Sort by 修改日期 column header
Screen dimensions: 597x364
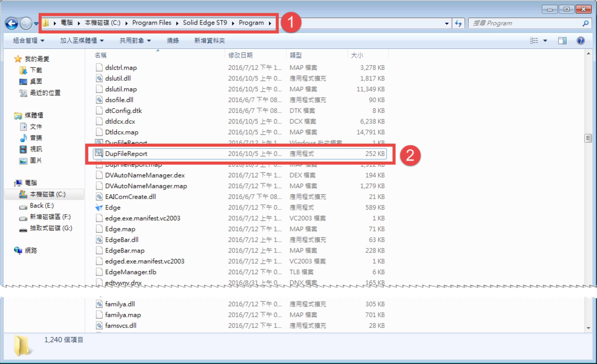click(240, 55)
